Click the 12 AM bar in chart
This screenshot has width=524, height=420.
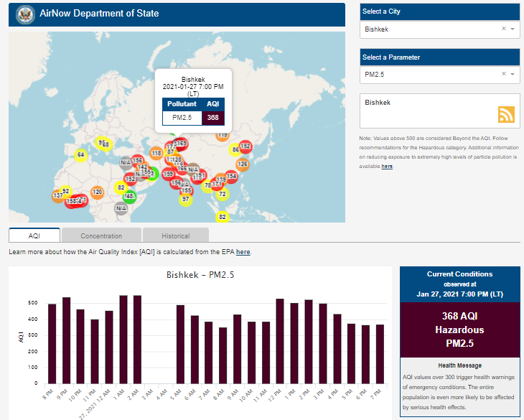(109, 347)
